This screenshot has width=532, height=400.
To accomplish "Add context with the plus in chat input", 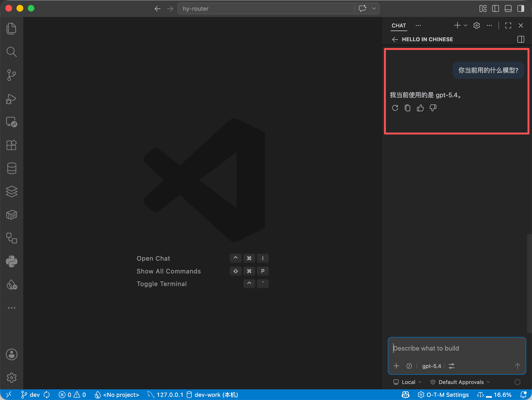I will [x=396, y=366].
